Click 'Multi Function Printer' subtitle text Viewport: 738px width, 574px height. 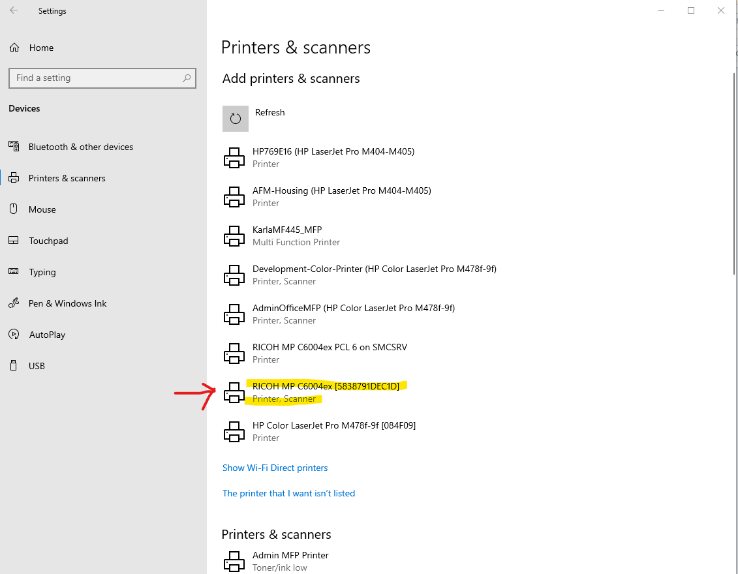pos(296,242)
